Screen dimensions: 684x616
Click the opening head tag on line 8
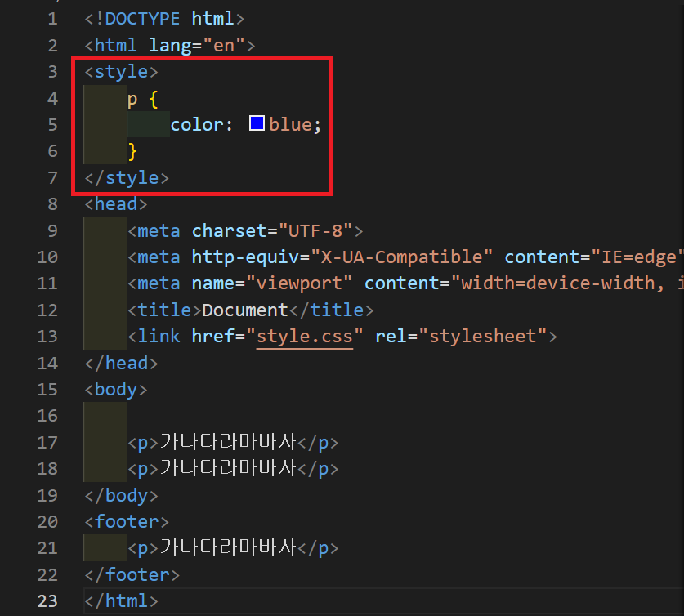tap(115, 204)
